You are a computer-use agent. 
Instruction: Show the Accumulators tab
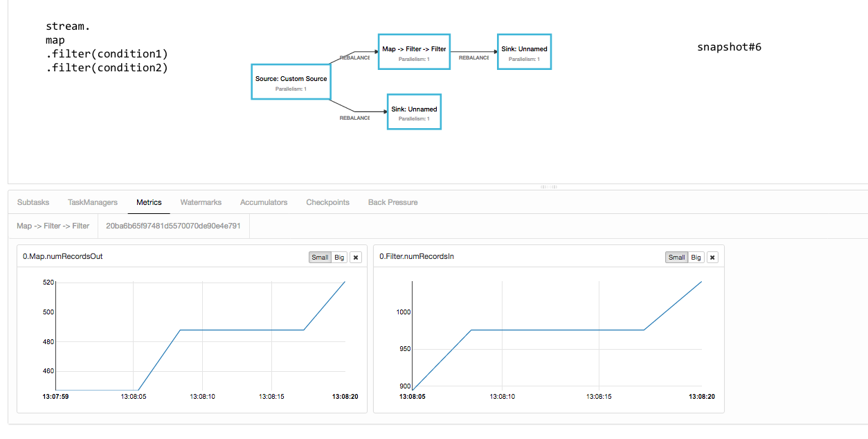click(x=264, y=202)
